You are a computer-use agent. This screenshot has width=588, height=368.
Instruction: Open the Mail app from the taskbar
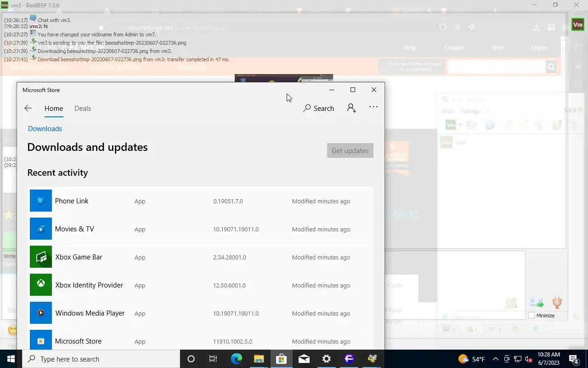click(x=304, y=359)
